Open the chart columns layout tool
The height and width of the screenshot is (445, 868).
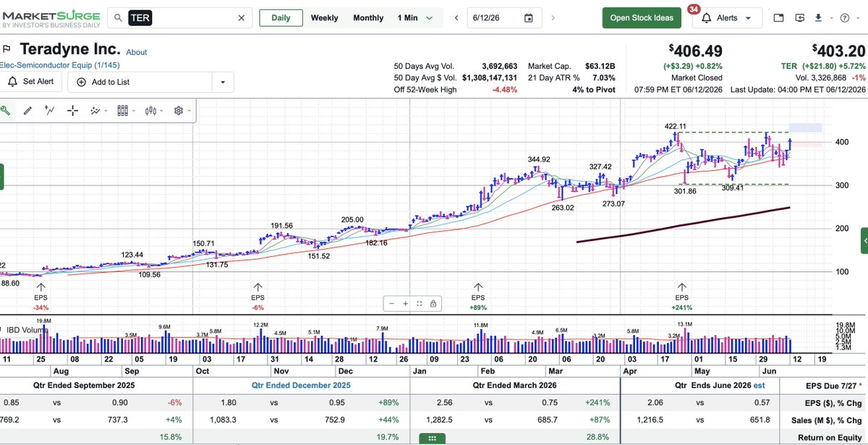122,111
